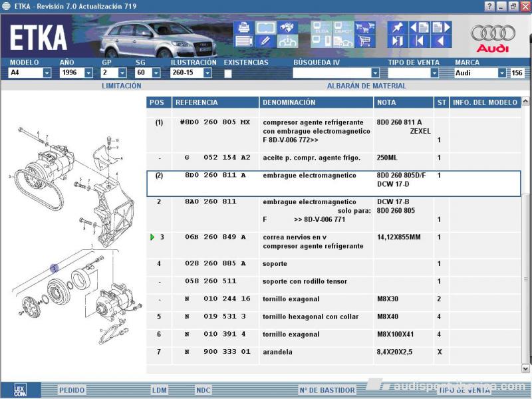Click the Denominación column header
The width and height of the screenshot is (532, 399).
pos(316,102)
